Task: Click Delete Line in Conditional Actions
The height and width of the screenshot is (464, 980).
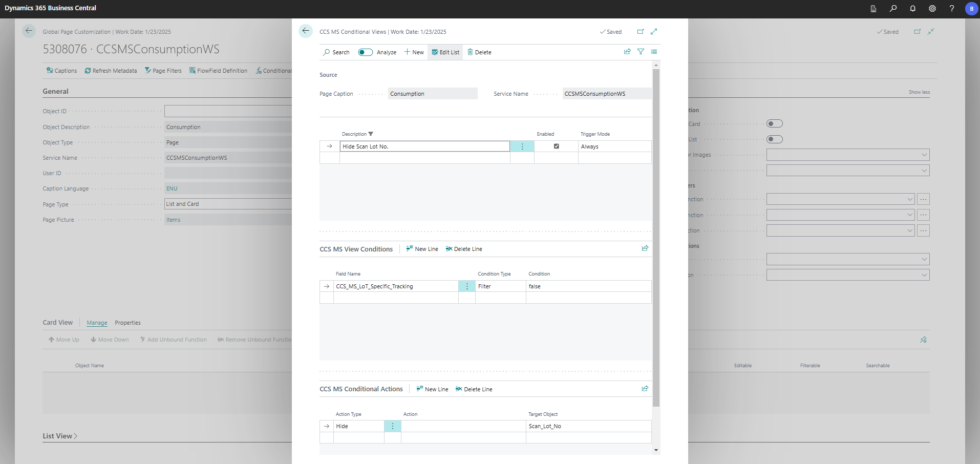Action: (474, 389)
